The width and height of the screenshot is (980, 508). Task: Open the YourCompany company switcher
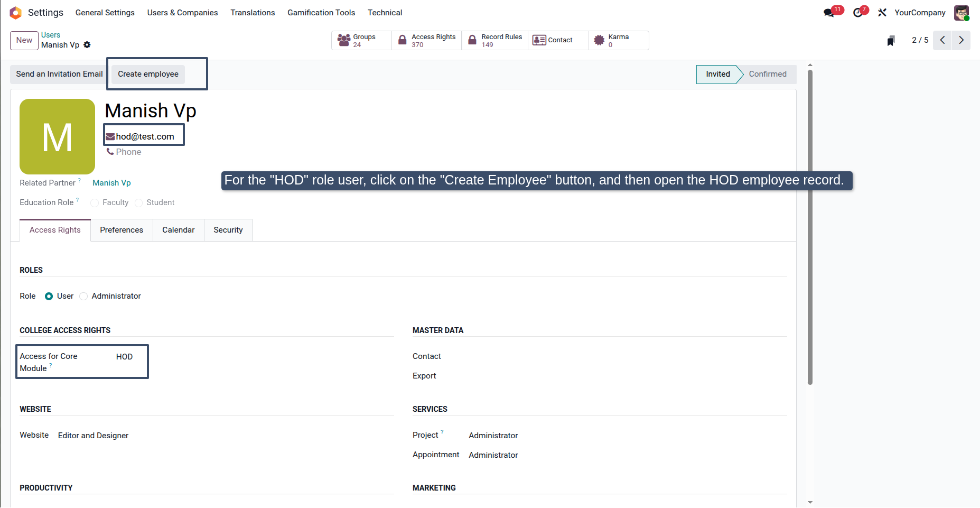point(920,13)
